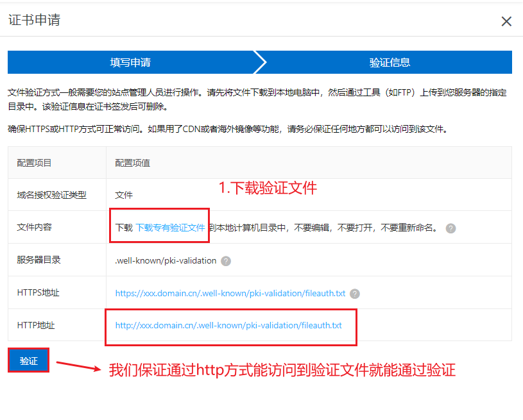This screenshot has width=523, height=420.
Task: Select the paragraph starting with 确保HTTPS或HTTP
Action: coord(227,129)
